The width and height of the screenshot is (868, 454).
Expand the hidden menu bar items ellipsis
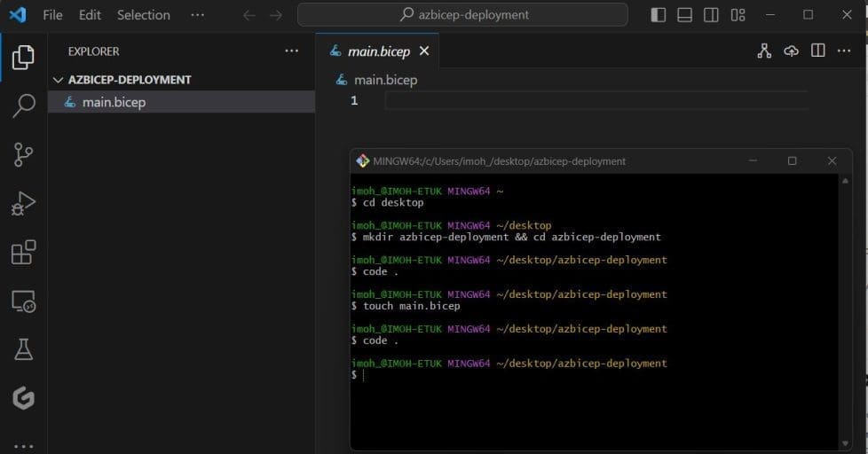(x=197, y=15)
